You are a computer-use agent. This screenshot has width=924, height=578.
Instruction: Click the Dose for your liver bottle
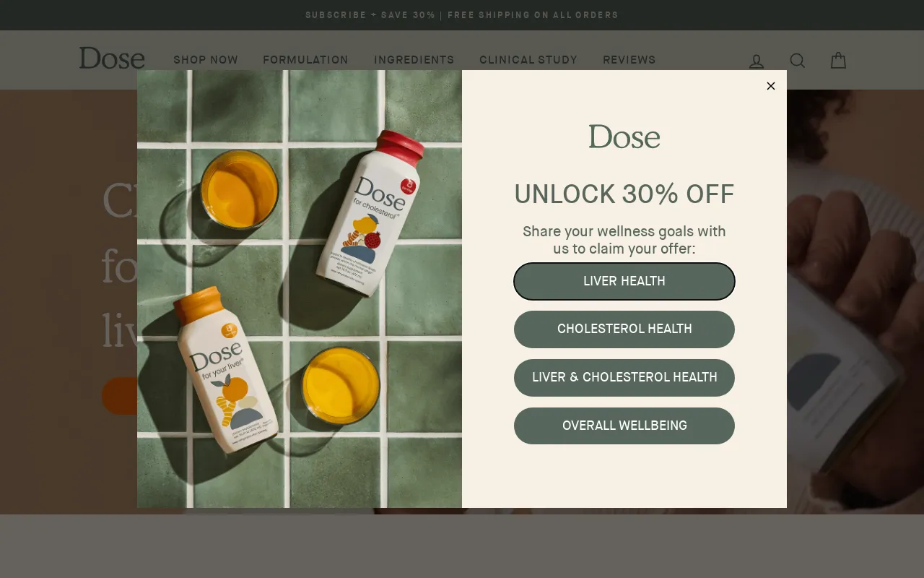(227, 370)
